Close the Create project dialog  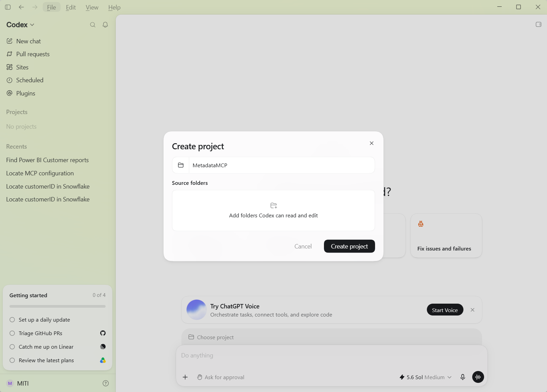tap(372, 143)
